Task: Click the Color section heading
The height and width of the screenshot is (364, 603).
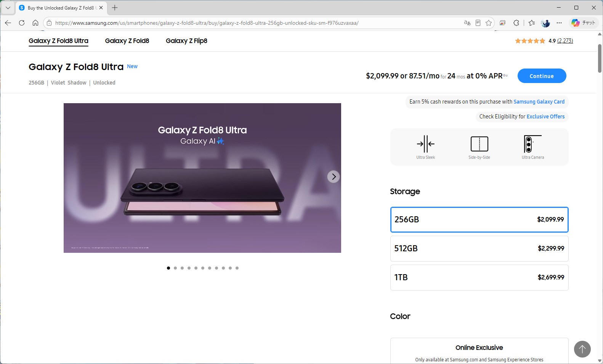Action: click(400, 316)
